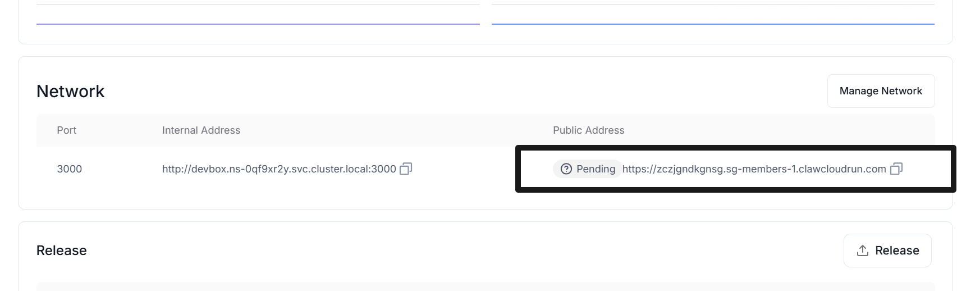Click the Internal Address column header
The image size is (980, 291).
201,130
